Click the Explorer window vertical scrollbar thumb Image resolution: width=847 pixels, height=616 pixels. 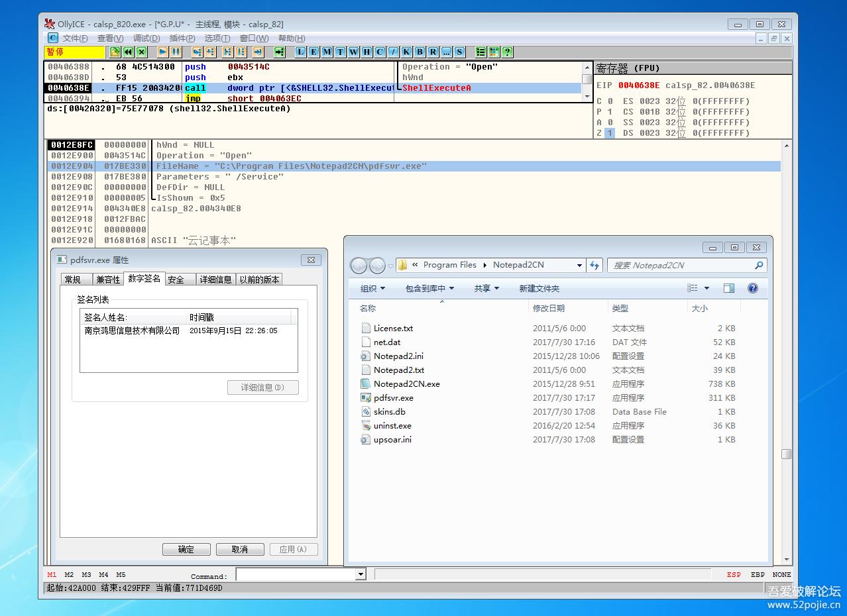point(786,454)
